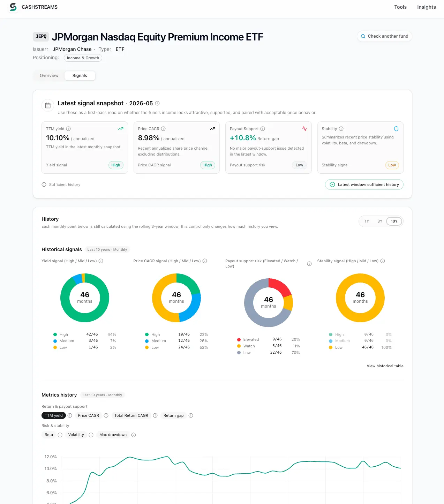Click the green High swatch in Price CAGR legend
This screenshot has width=444, height=504.
(147, 334)
